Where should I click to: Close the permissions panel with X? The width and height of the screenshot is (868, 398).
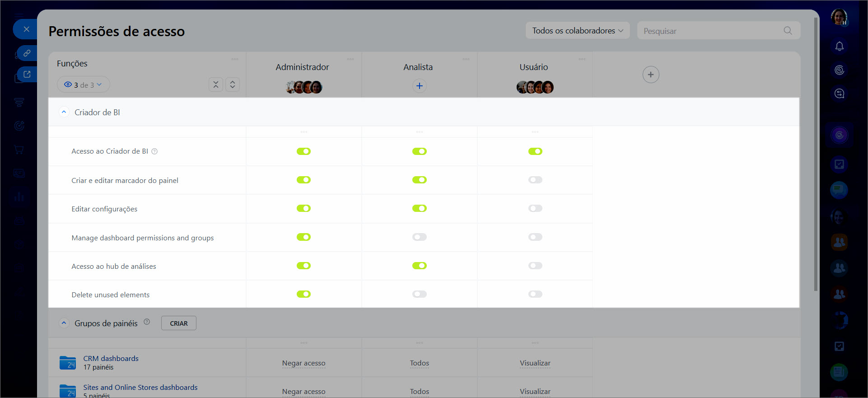tap(26, 29)
